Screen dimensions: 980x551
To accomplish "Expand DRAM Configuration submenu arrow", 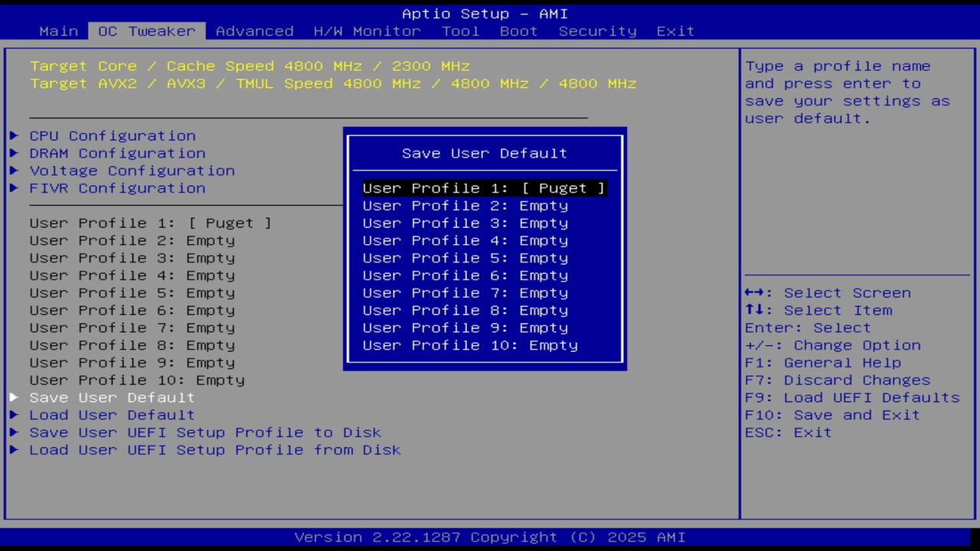I will click(x=14, y=153).
